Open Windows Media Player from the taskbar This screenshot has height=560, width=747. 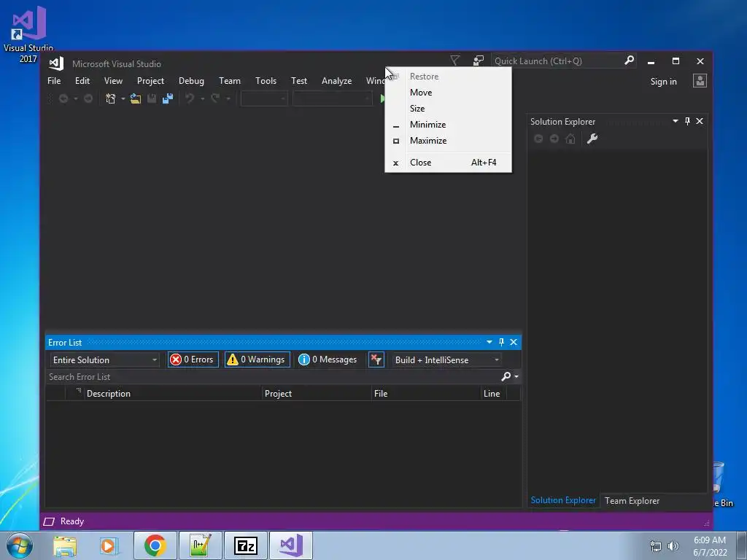(109, 545)
